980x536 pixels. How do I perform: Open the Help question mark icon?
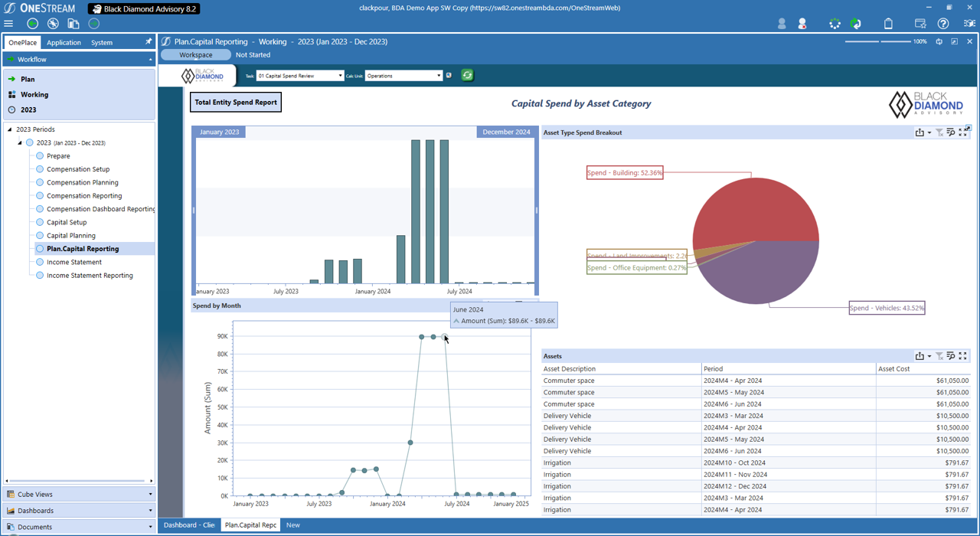[943, 24]
